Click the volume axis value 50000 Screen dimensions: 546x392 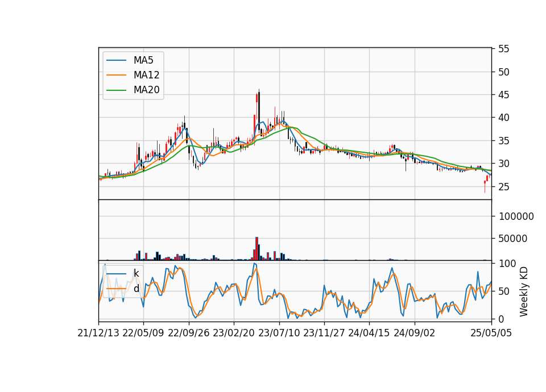coord(513,239)
